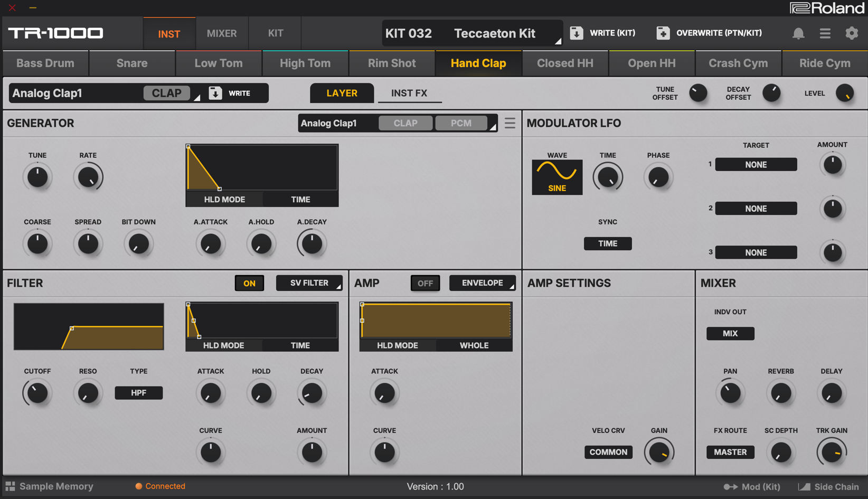The image size is (868, 499).
Task: Select the Sine LFO wave icon
Action: (x=556, y=177)
